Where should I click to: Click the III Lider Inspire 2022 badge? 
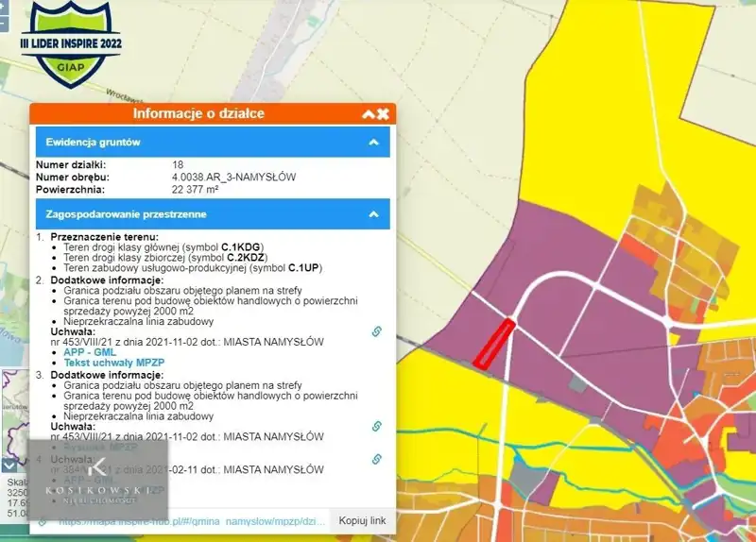pyautogui.click(x=71, y=42)
